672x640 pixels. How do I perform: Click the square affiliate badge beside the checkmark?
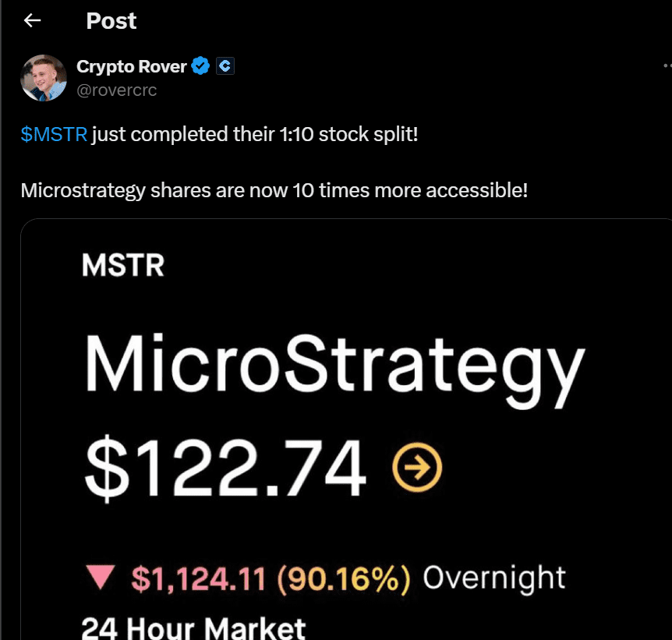(225, 65)
